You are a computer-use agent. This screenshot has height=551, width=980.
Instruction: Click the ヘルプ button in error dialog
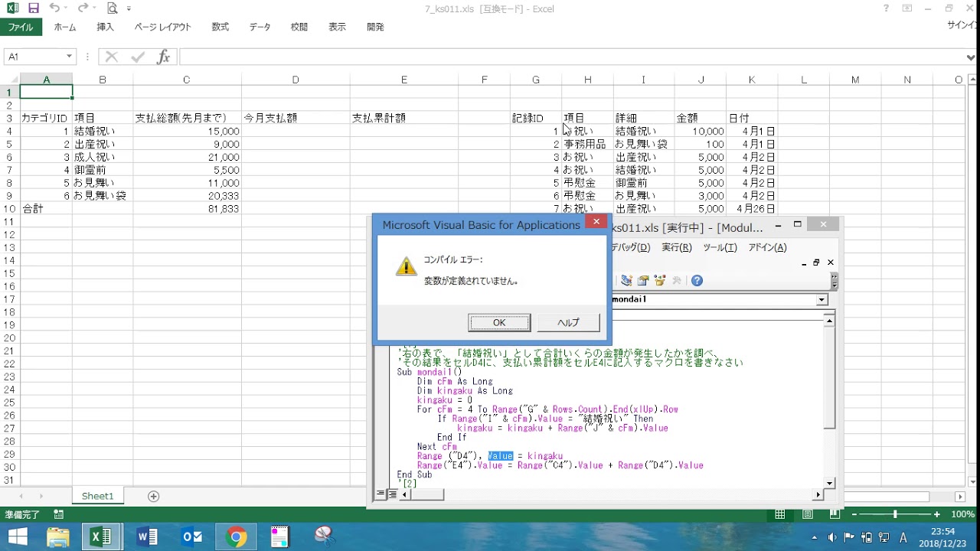(x=568, y=322)
